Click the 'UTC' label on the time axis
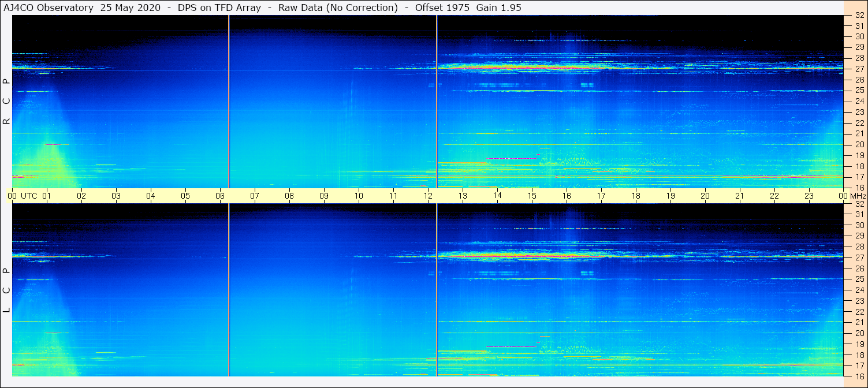 point(29,196)
